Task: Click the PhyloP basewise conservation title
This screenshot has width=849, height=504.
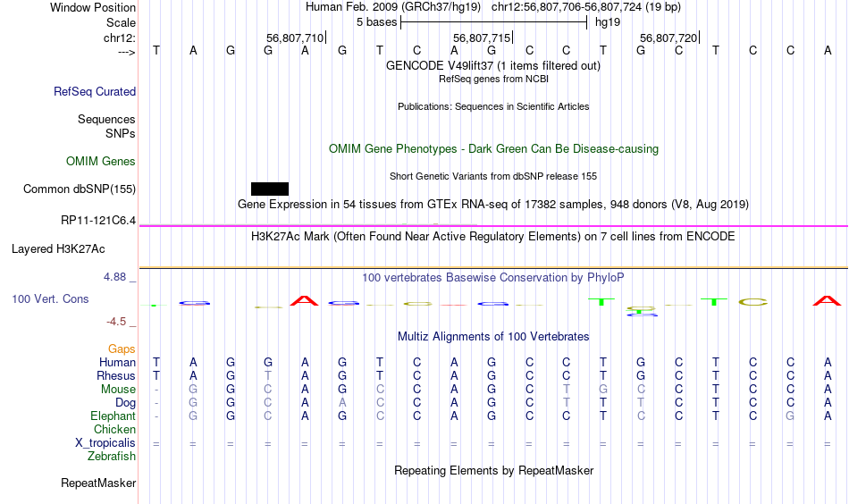Action: pos(493,278)
